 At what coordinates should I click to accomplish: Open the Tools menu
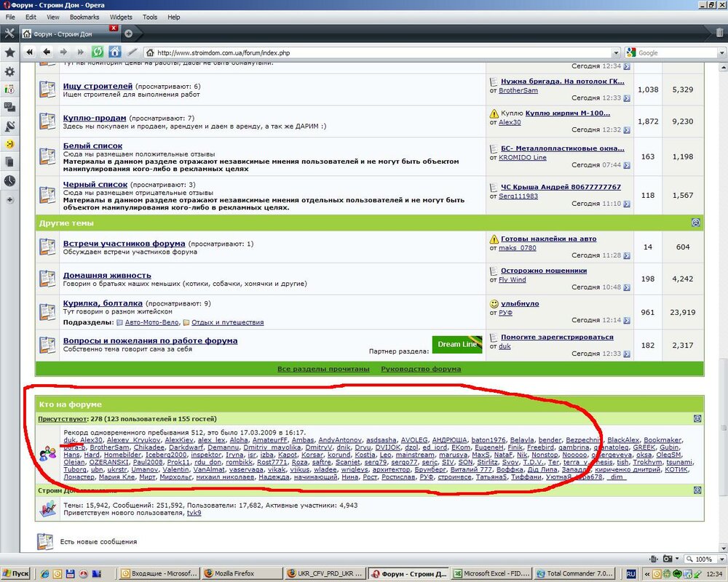click(x=149, y=17)
